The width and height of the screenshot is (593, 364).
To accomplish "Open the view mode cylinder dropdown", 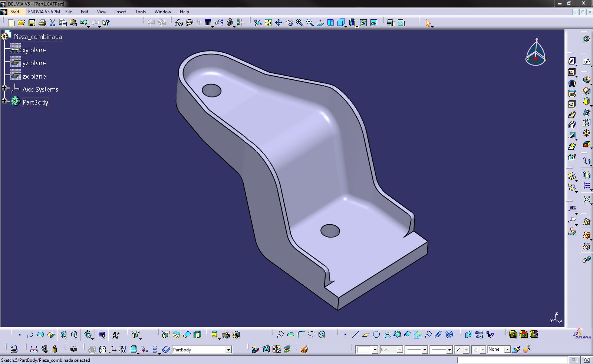I will (357, 27).
